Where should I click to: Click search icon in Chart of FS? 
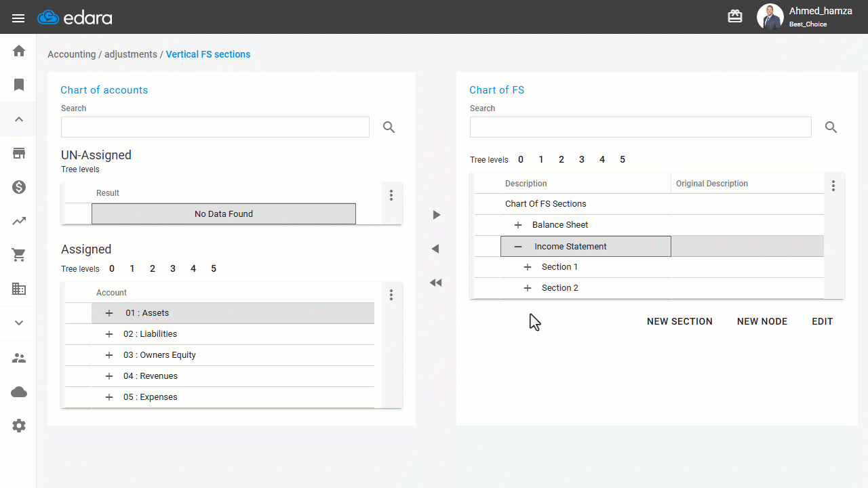pos(831,127)
